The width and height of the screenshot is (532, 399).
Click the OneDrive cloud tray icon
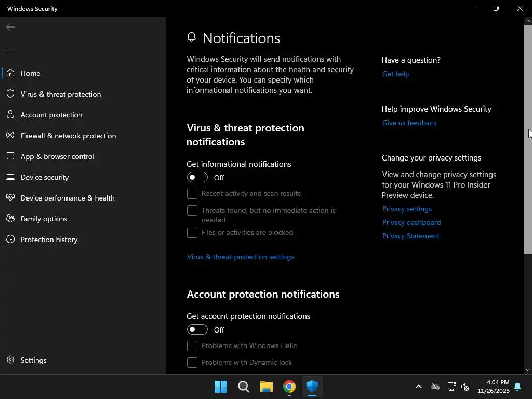(435, 387)
